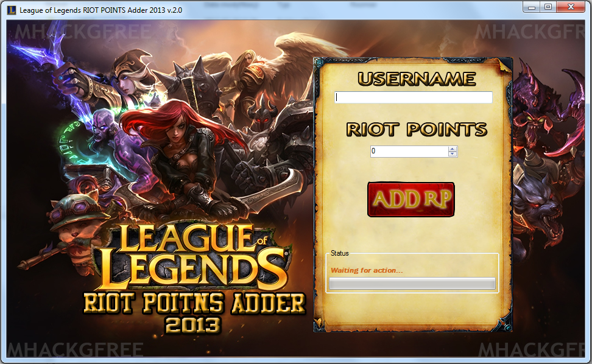Minimize the RIOT POINTS Adder window
This screenshot has width=592, height=364.
532,7
